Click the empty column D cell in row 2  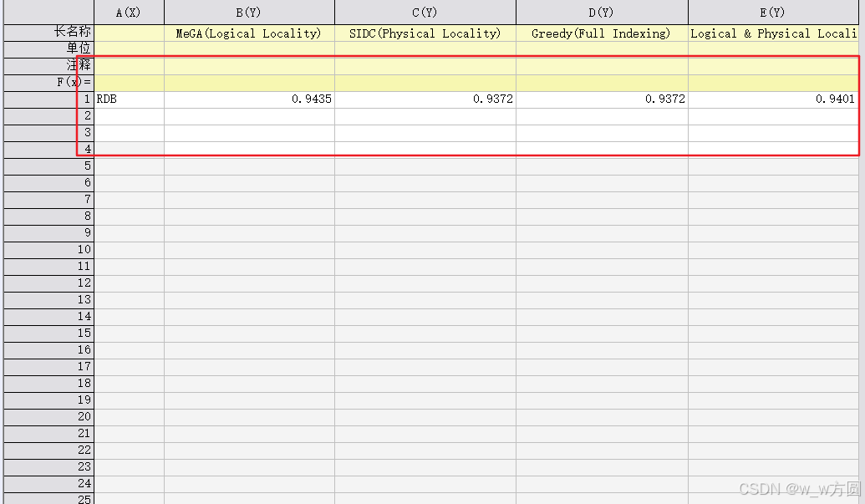[602, 116]
